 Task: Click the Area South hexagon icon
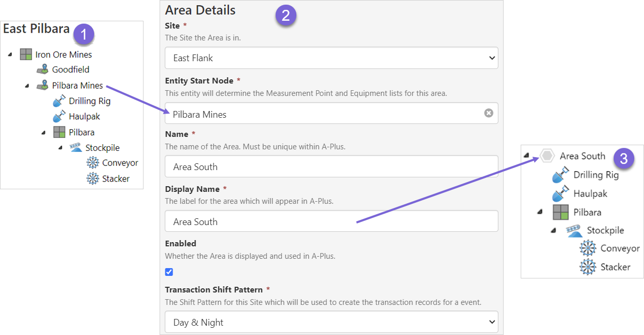[x=547, y=156]
